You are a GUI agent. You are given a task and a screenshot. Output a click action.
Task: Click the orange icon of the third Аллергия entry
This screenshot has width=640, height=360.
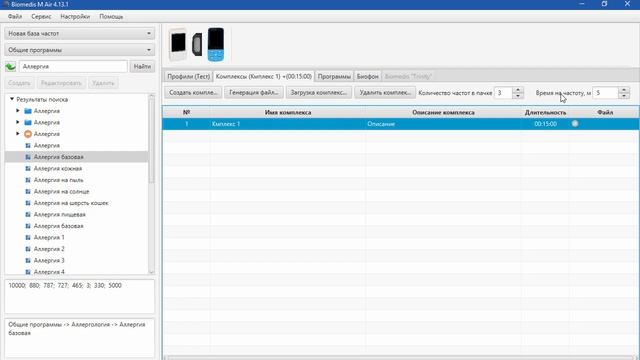(28, 134)
